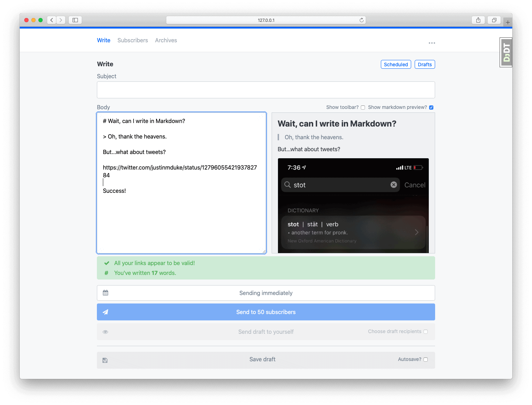Click the preview heading Wait, can I write in Markdown?

coord(337,124)
